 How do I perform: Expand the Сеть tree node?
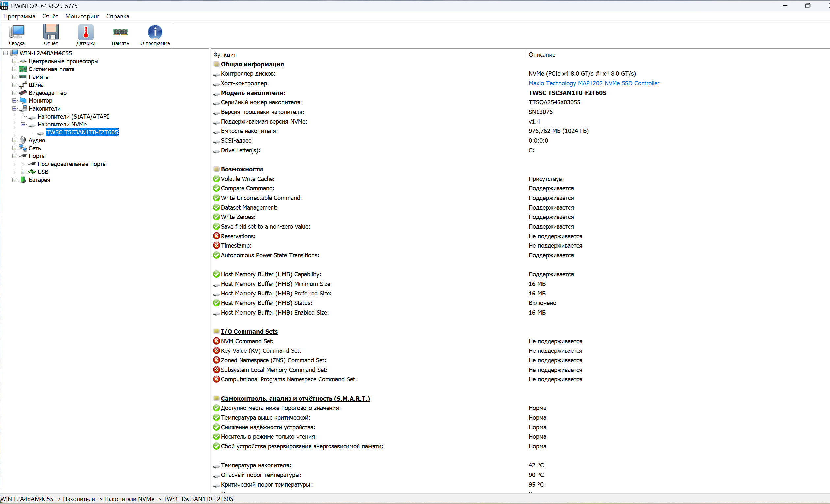[14, 148]
